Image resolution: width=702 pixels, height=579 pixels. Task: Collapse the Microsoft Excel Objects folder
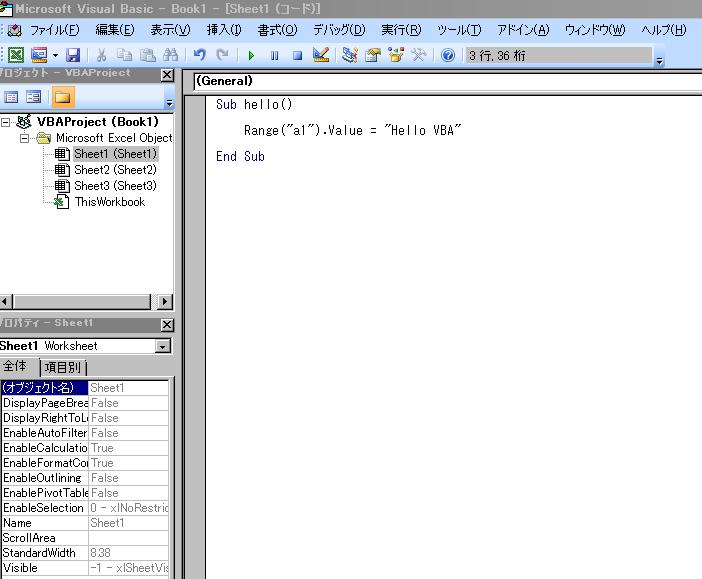pos(24,138)
